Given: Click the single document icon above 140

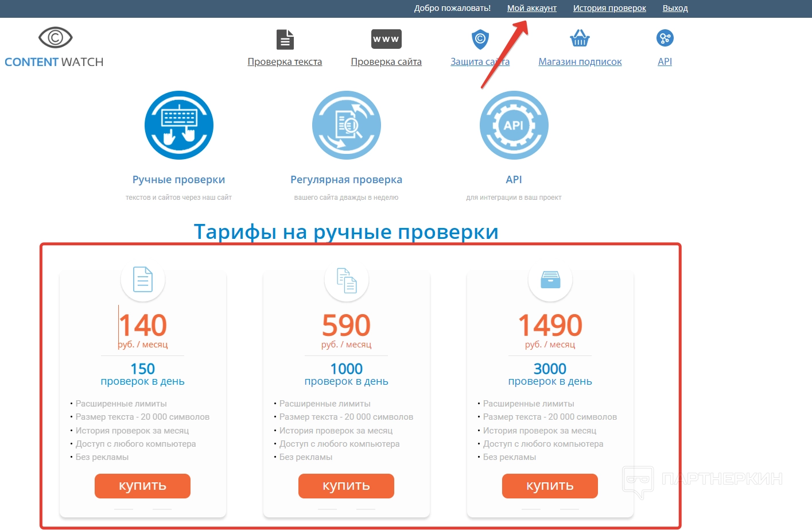Looking at the screenshot, I should tap(143, 280).
